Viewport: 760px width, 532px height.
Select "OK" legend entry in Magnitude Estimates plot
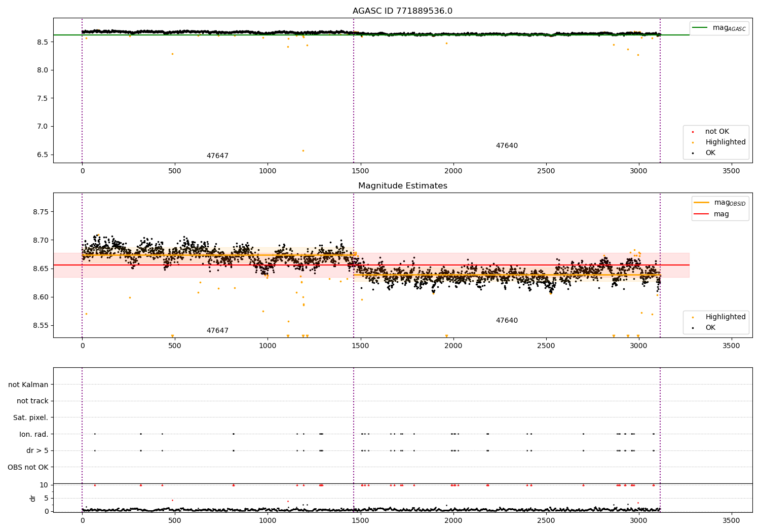point(710,328)
